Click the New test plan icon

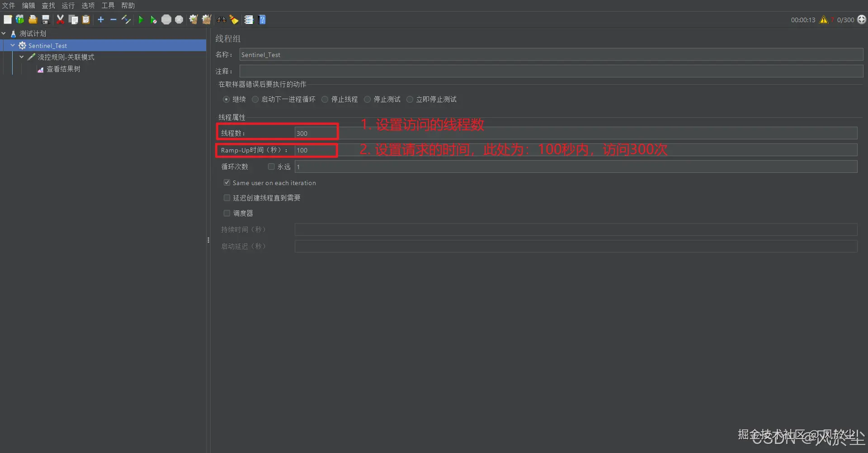(x=8, y=19)
